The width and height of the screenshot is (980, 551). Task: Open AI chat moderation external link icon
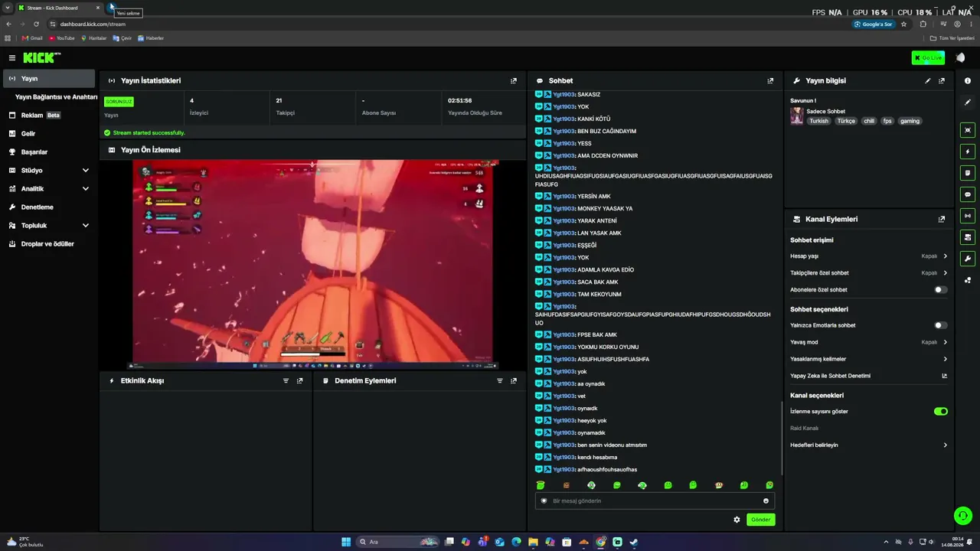point(944,376)
